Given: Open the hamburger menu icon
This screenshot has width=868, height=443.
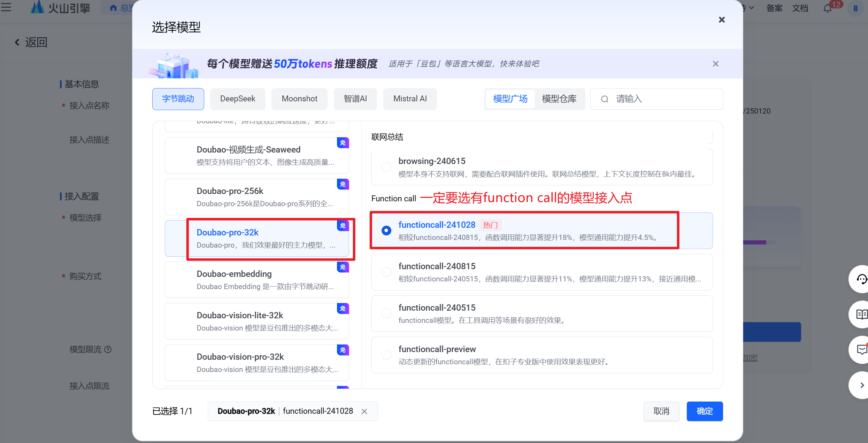Looking at the screenshot, I should [6, 7].
